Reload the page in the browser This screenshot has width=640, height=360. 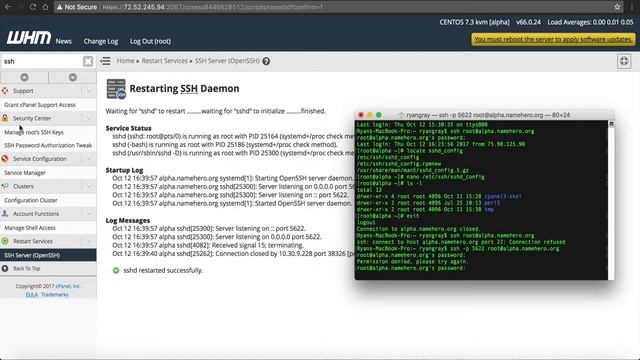click(x=33, y=7)
